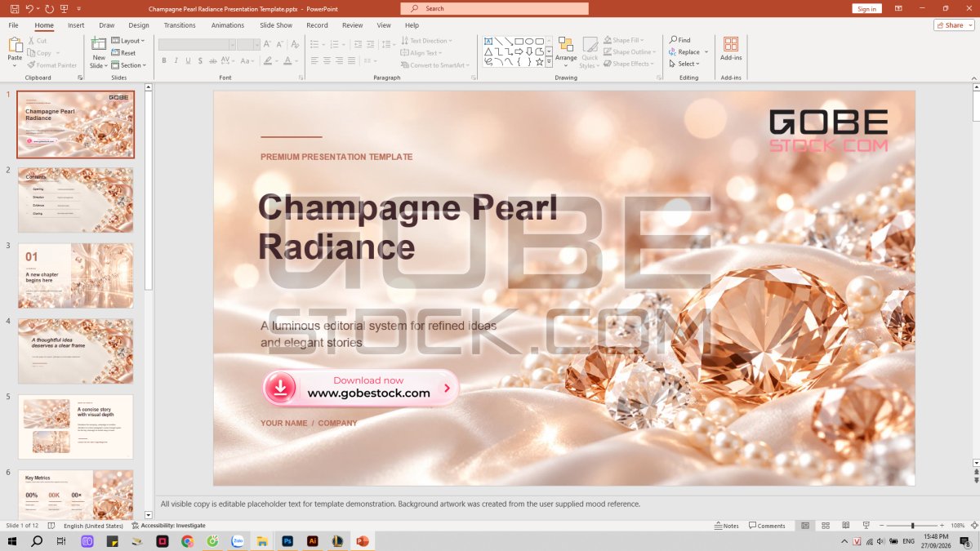Toggle Strikethrough formatting
Viewport: 980px width, 551px height.
click(x=212, y=60)
